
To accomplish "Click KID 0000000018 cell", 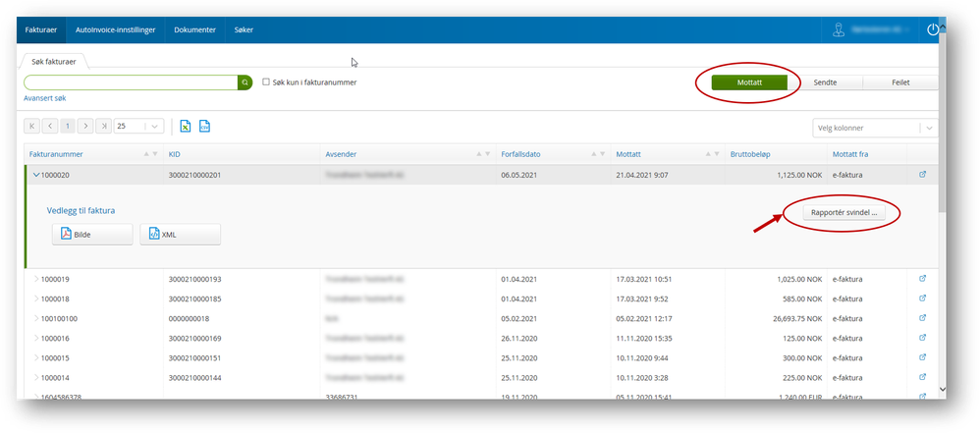I will click(x=189, y=319).
